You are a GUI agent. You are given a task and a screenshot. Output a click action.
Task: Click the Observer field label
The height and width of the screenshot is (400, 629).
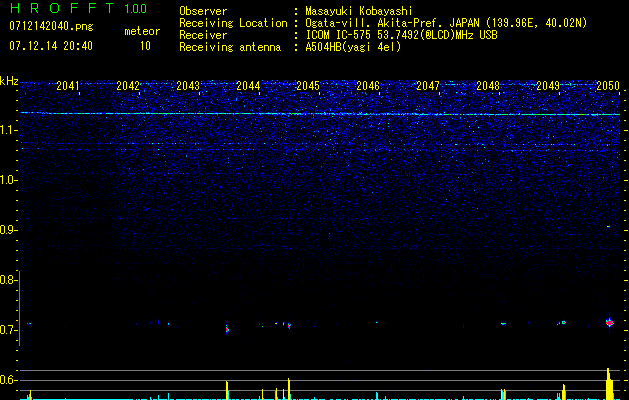[203, 11]
